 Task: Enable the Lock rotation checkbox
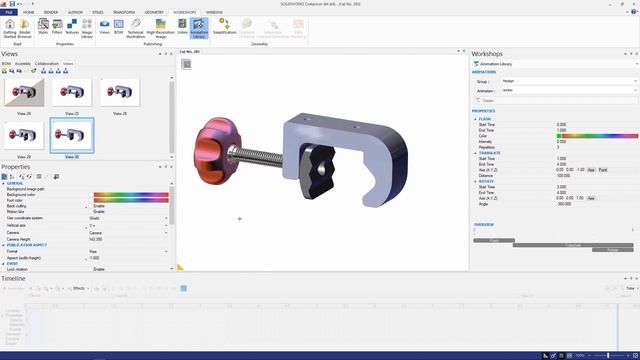(91, 269)
